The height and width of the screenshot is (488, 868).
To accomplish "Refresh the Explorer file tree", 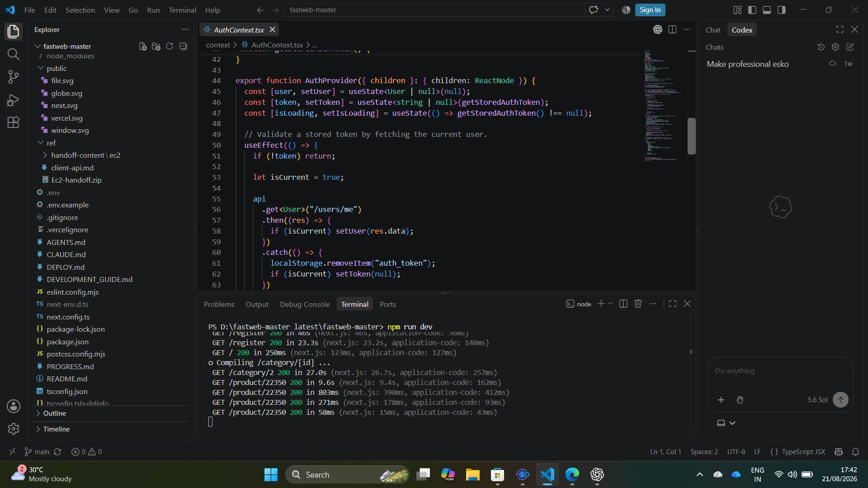I will 170,46.
